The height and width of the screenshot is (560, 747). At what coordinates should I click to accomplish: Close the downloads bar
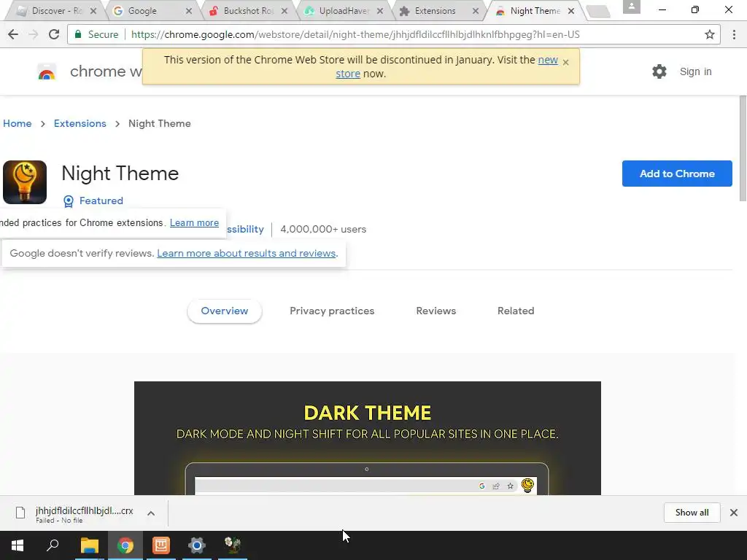pos(734,513)
